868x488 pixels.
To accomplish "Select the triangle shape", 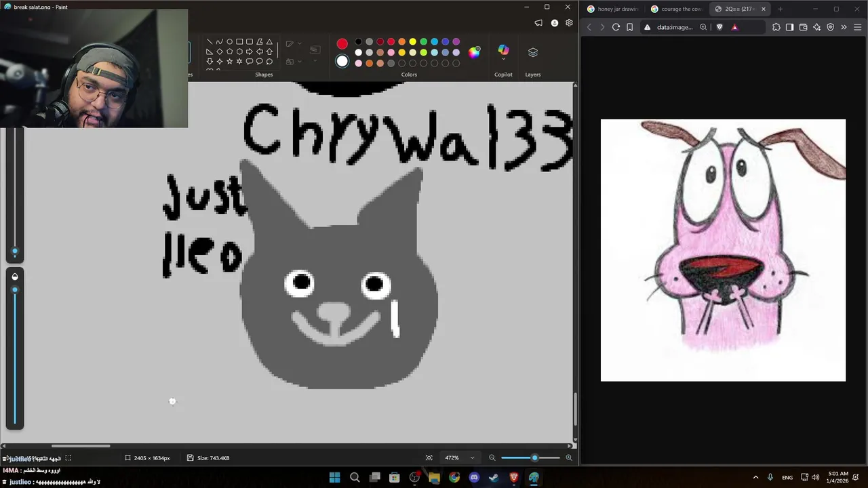I will (x=269, y=42).
